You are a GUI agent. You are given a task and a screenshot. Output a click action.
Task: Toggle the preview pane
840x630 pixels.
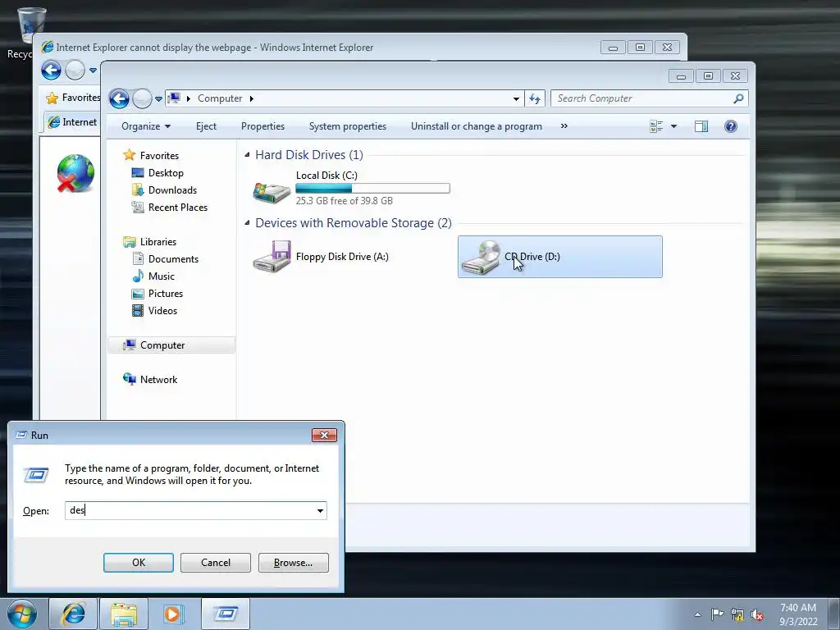(x=701, y=126)
